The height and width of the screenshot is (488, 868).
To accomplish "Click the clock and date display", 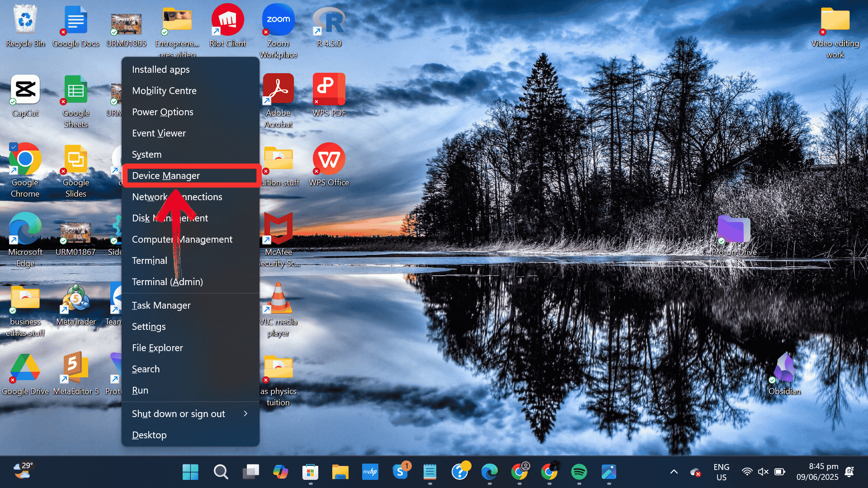I will [x=817, y=471].
